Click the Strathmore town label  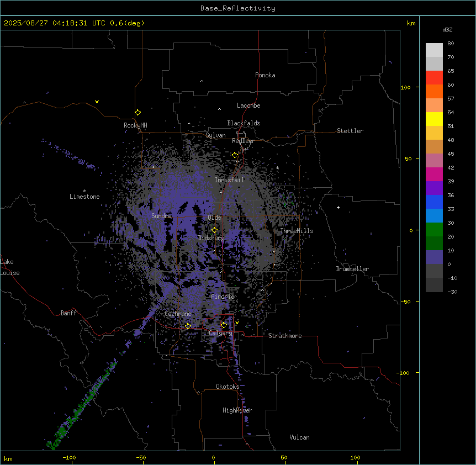click(285, 336)
